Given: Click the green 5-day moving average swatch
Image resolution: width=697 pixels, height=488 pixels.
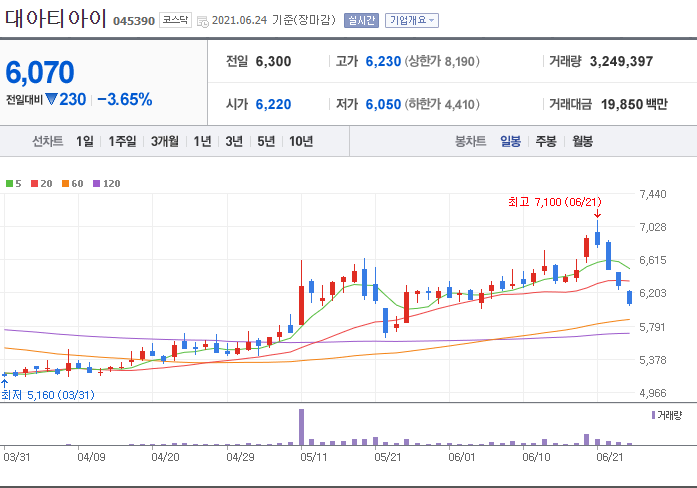Looking at the screenshot, I should (9, 184).
